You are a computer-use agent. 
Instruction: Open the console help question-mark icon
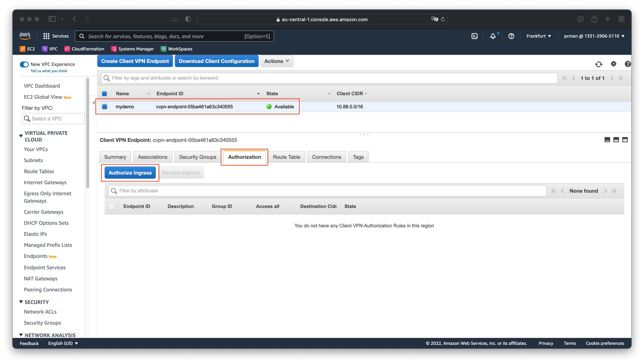pos(627,64)
